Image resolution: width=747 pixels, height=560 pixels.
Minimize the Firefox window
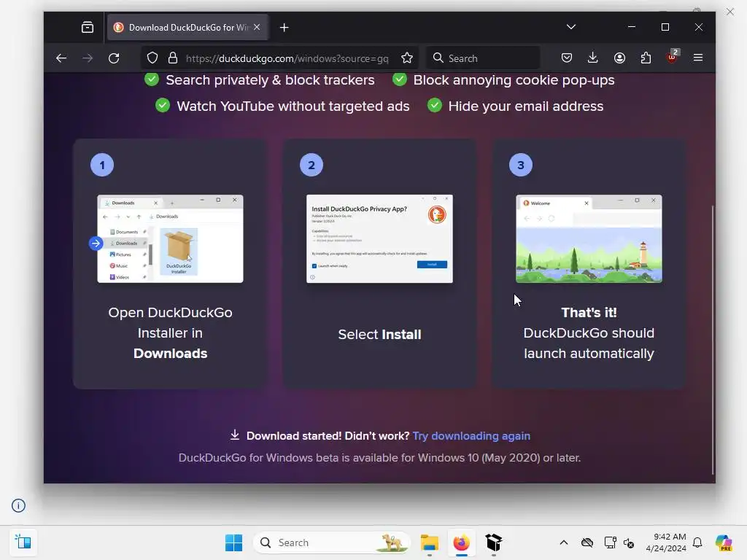click(632, 27)
